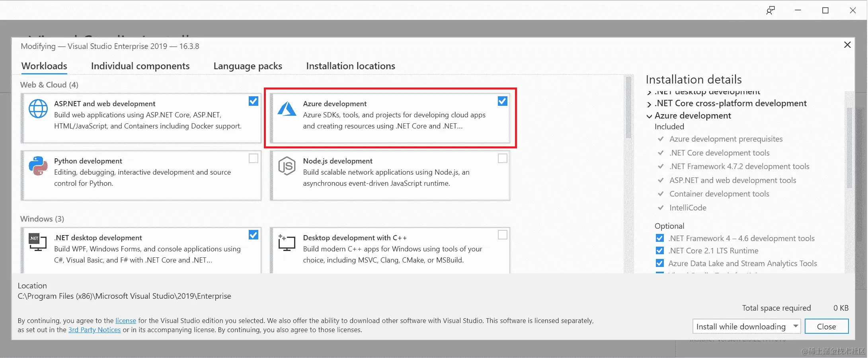This screenshot has height=358, width=868.
Task: Click .NET Framework 4.7.2 development tools item
Action: [739, 166]
